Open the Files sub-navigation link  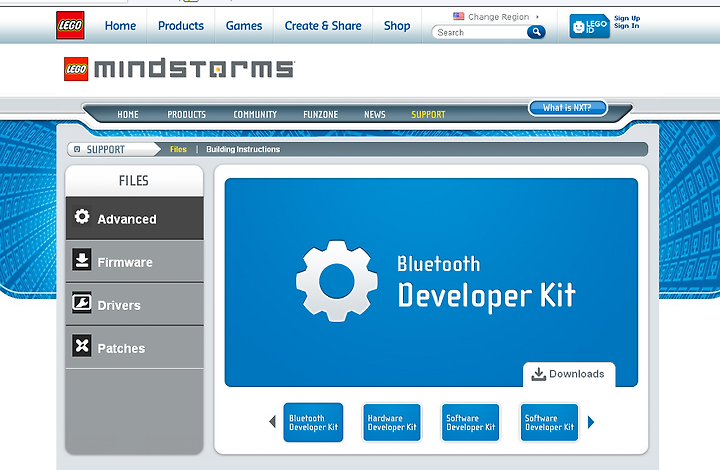point(178,149)
